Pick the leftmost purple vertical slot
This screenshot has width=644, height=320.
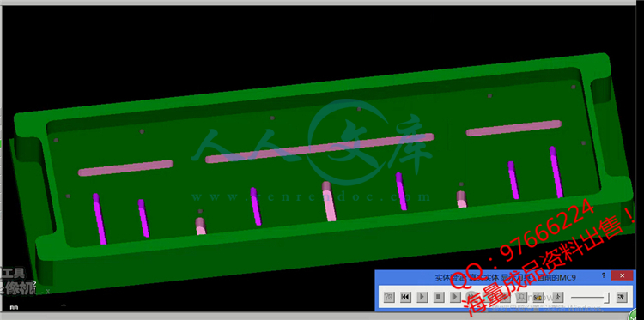pos(100,219)
